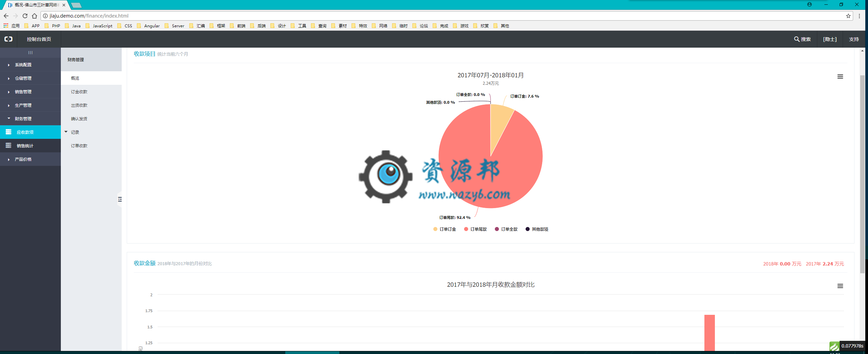868x354 pixels.
Task: Open the [隐士] user menu
Action: coord(830,39)
